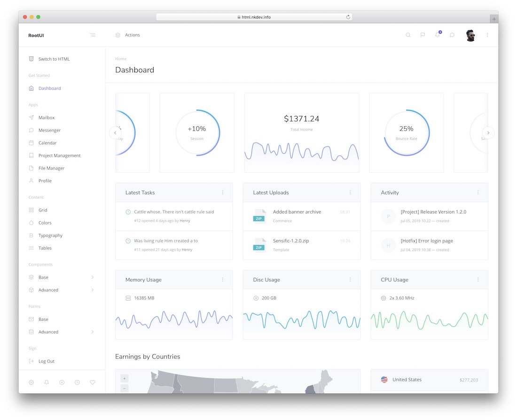This screenshot has width=517, height=420.
Task: Slide carousel to previous card
Action: coord(115,133)
